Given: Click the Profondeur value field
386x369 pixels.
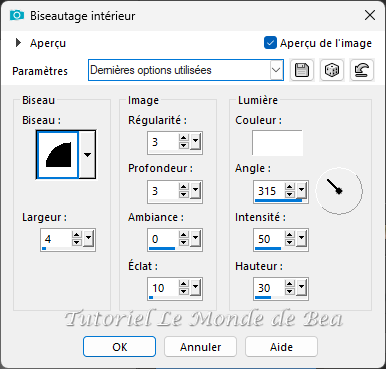Looking at the screenshot, I should tap(163, 191).
